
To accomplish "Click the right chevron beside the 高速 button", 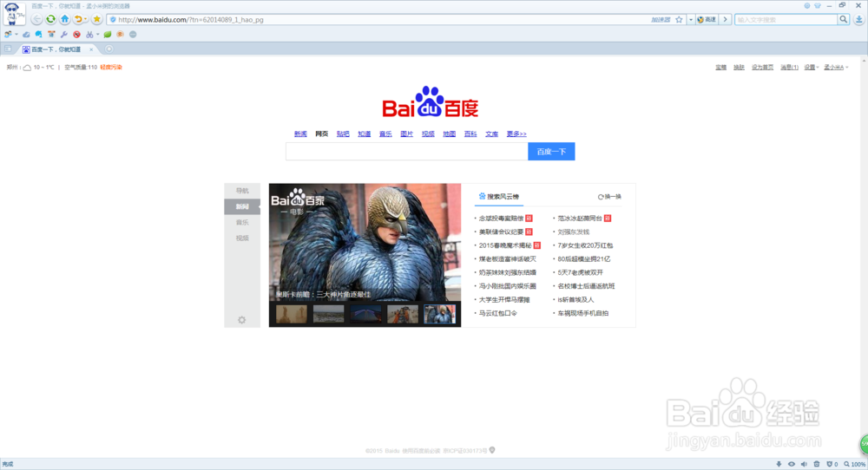I will pyautogui.click(x=725, y=19).
